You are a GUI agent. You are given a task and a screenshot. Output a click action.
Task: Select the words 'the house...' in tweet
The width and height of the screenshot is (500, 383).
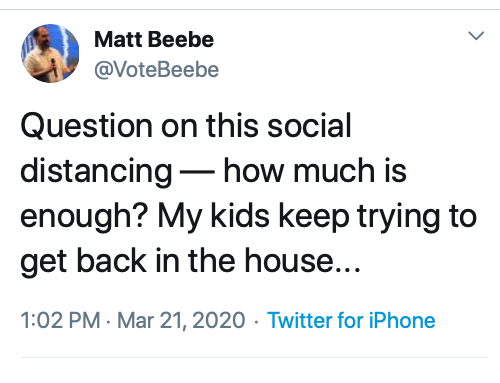pos(274,260)
